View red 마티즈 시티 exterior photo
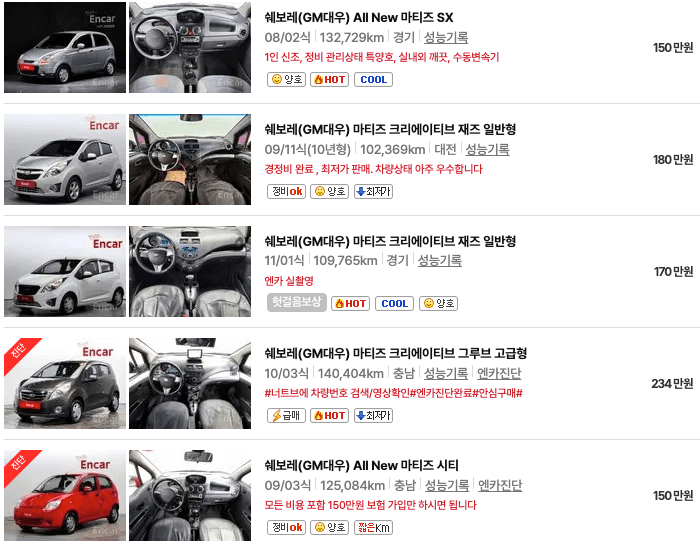Image resolution: width=700 pixels, height=544 pixels. click(65, 495)
